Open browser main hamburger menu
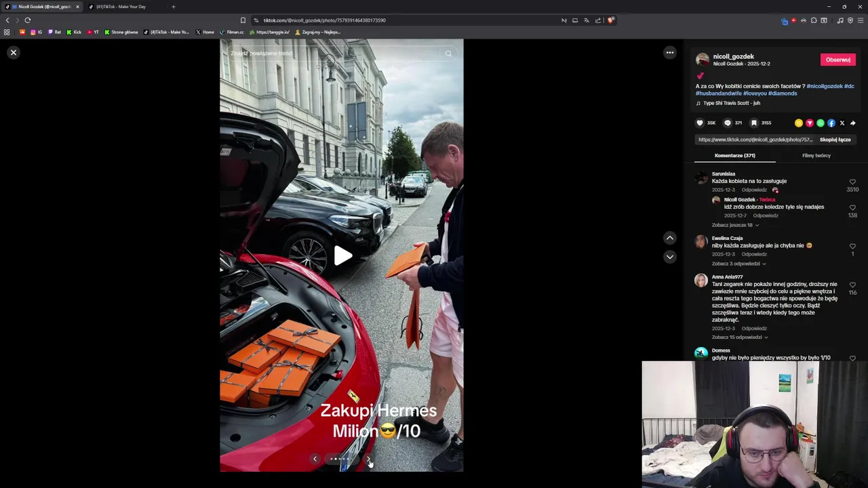This screenshot has height=488, width=868. (861, 20)
